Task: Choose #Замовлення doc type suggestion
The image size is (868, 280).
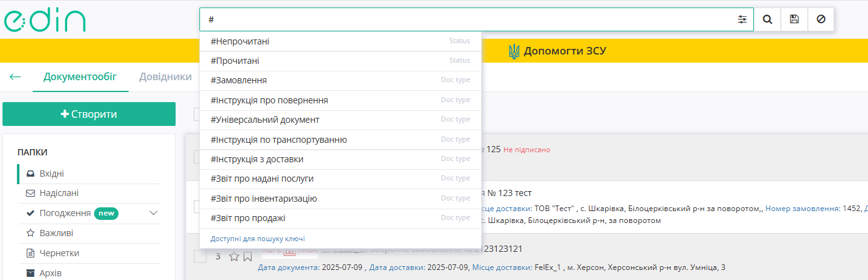Action: (239, 81)
